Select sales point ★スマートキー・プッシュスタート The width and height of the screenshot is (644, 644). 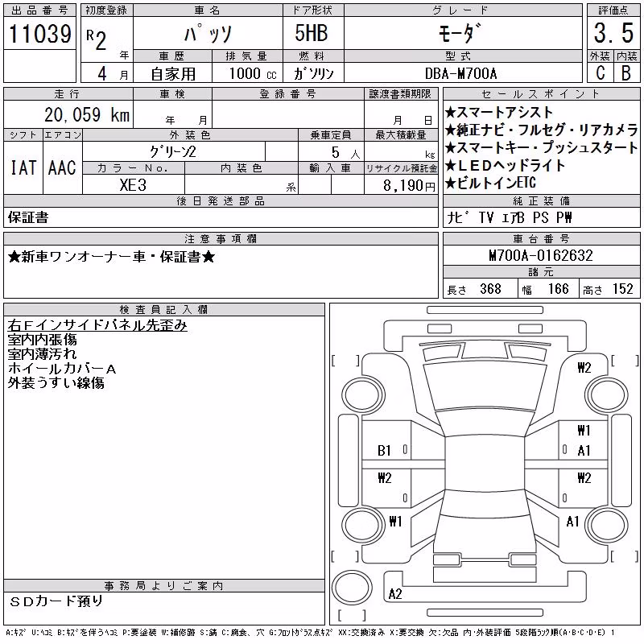[541, 147]
